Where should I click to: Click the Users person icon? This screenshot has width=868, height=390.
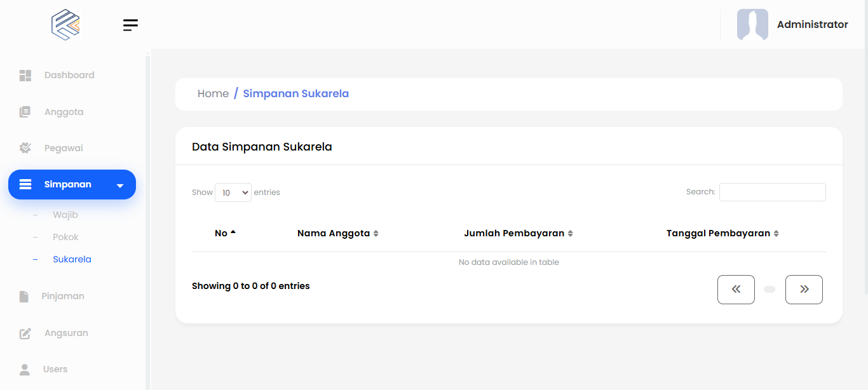click(25, 369)
